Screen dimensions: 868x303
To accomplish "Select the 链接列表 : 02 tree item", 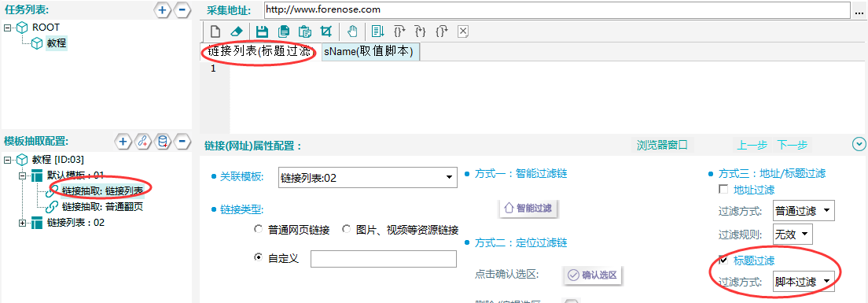I will point(75,223).
